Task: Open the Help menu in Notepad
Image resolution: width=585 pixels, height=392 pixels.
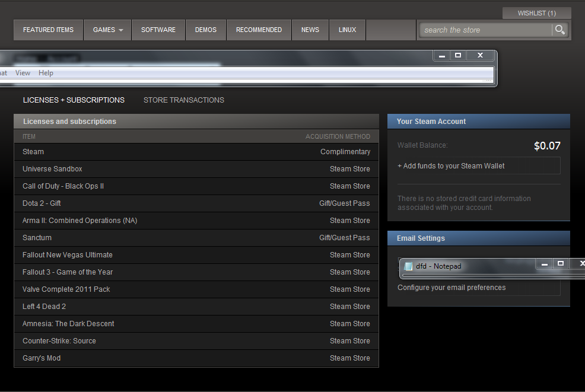Action: (x=46, y=73)
